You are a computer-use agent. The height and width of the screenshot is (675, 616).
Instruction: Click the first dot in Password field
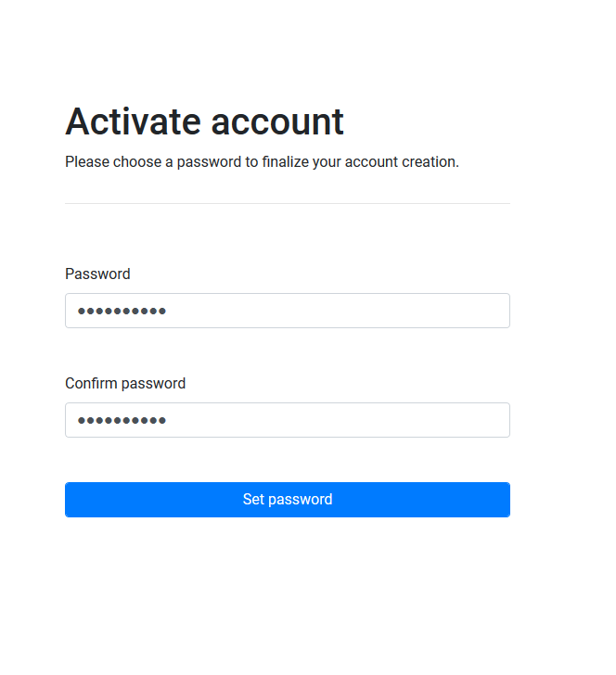point(81,312)
